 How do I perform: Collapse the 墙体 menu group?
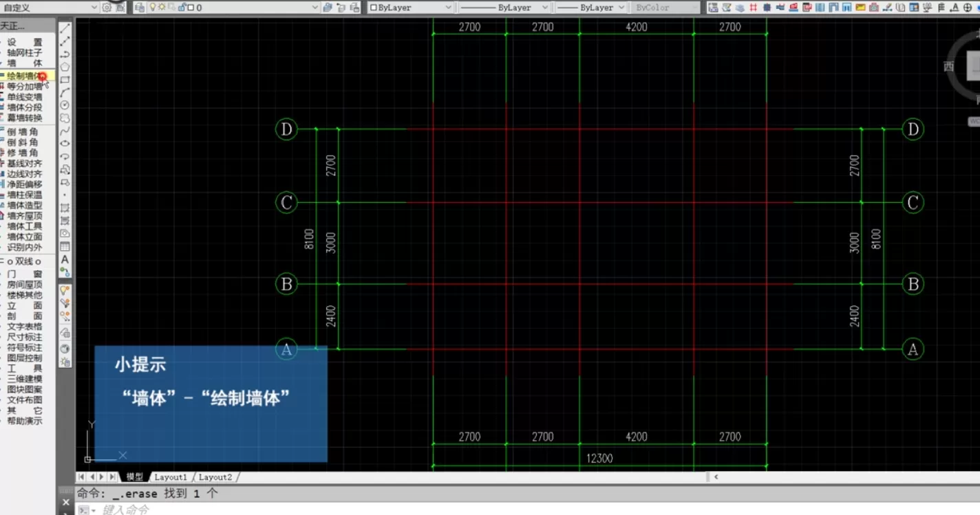(x=25, y=63)
